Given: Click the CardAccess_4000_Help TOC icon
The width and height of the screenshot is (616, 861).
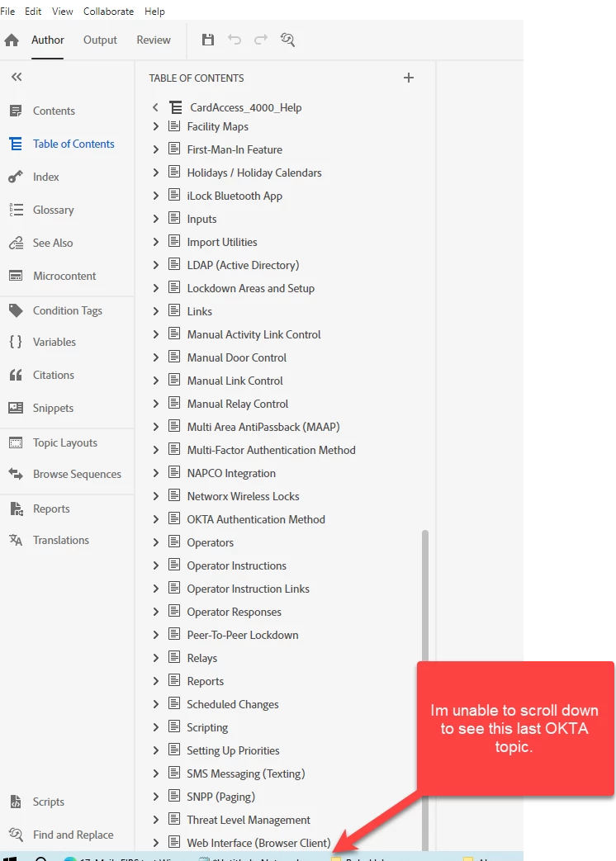Looking at the screenshot, I should [175, 107].
